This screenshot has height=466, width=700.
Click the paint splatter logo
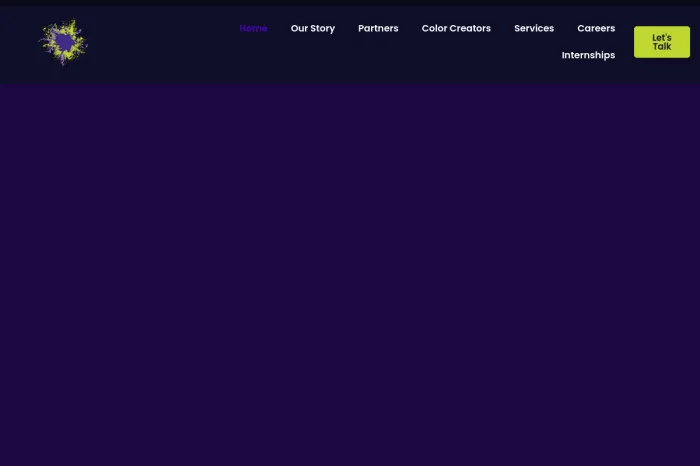click(x=63, y=42)
